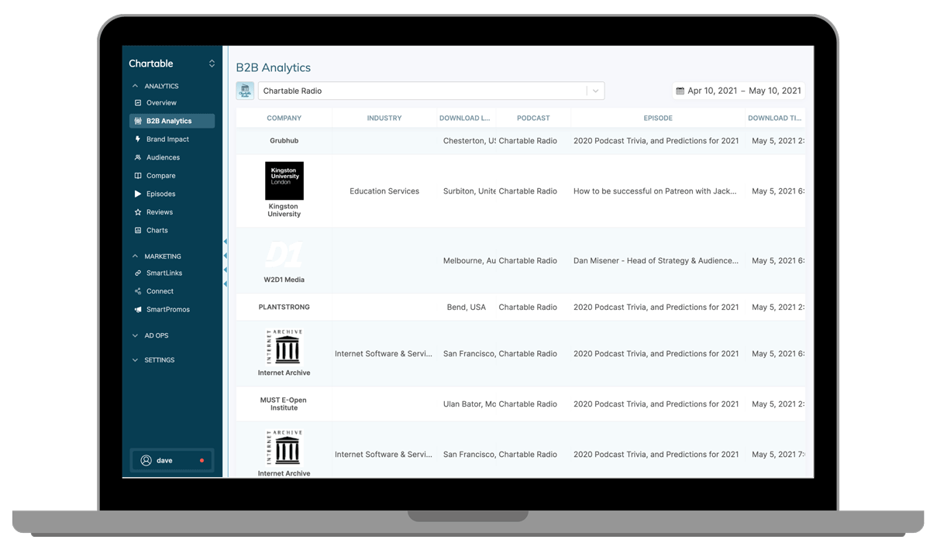The height and width of the screenshot is (560, 930).
Task: Click the B2B Analytics page heading
Action: click(274, 68)
